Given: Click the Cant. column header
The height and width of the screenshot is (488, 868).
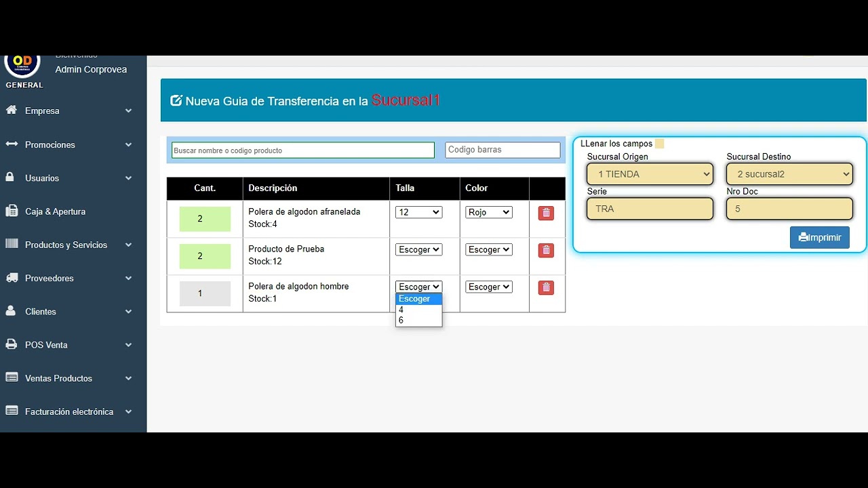Looking at the screenshot, I should (x=205, y=188).
